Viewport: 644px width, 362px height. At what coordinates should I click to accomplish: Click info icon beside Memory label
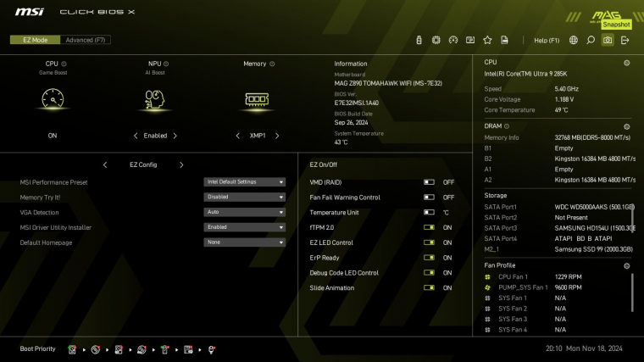click(x=272, y=64)
